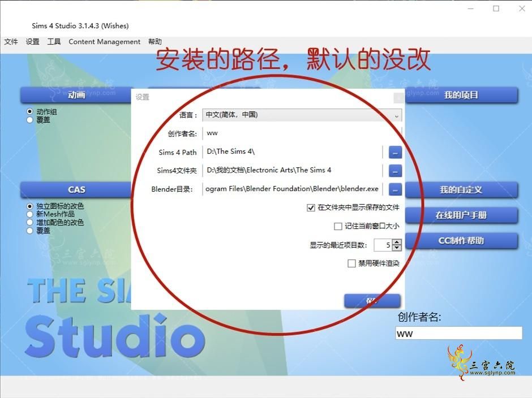This screenshot has width=532, height=398.
Task: Minimize the Sims 4 Studio window
Action: click(470, 9)
